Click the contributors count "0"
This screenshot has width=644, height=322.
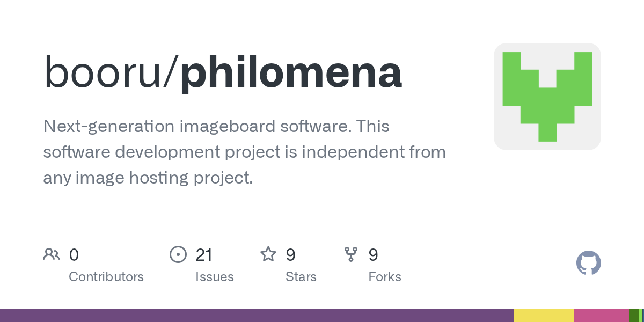74,255
